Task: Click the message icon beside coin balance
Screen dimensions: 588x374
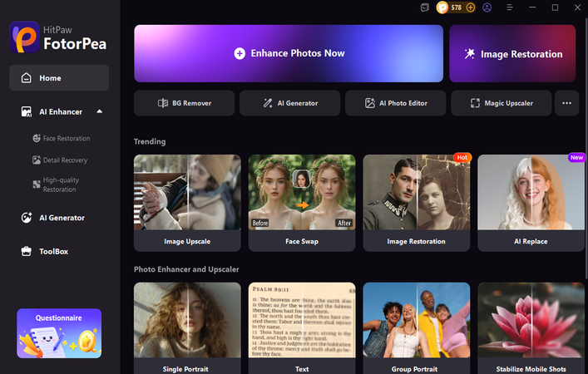Action: tap(424, 7)
